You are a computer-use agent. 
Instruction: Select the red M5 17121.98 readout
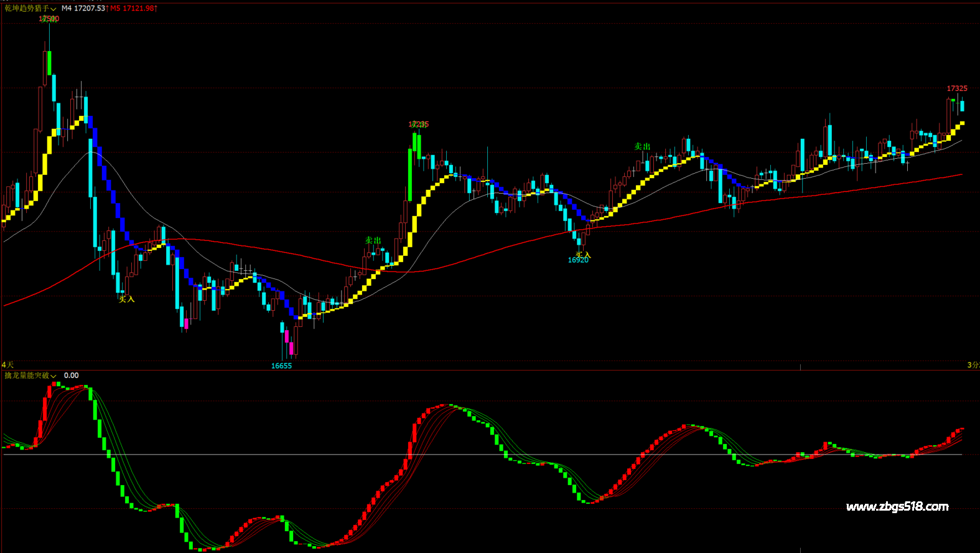click(133, 9)
